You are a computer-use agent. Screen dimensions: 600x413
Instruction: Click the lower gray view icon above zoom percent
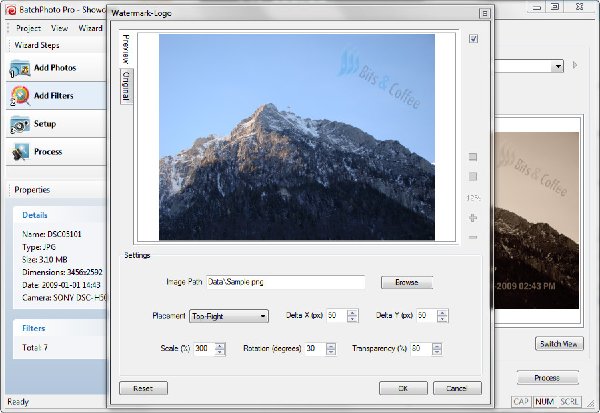pos(473,176)
